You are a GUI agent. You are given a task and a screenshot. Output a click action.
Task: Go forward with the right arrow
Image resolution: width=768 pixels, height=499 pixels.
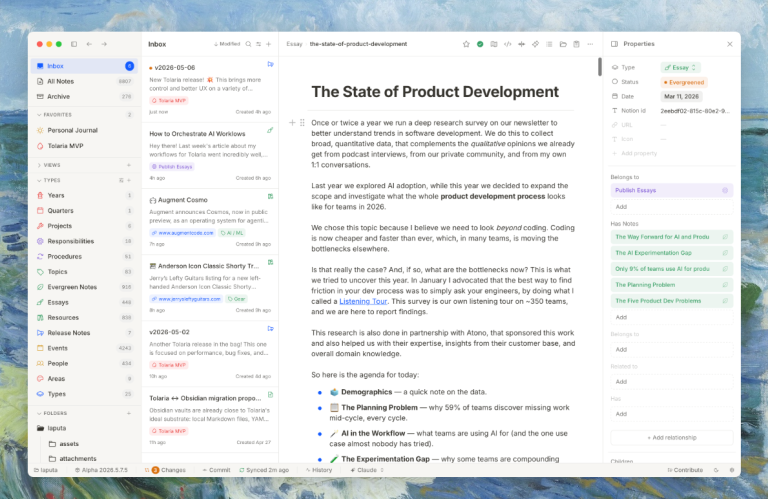coord(104,44)
